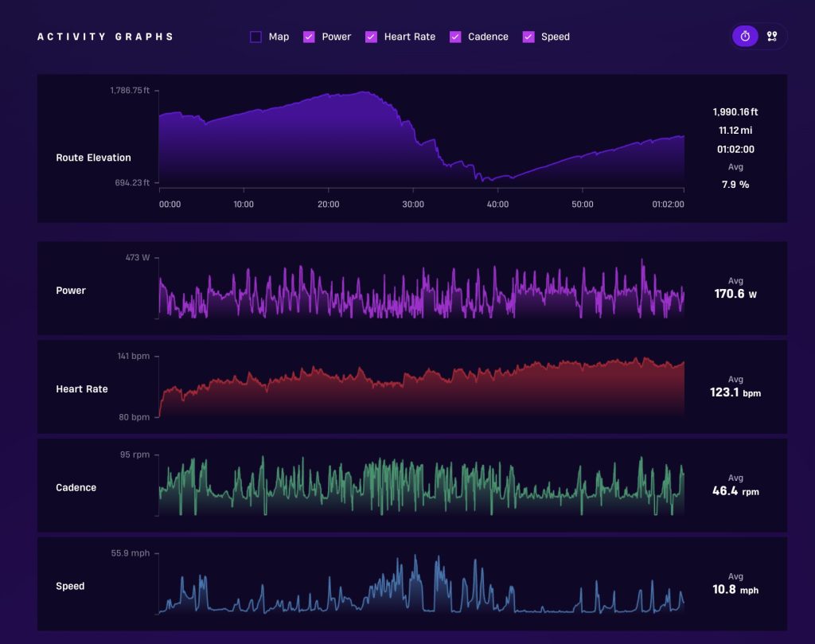Toggle off the Speed checkbox
Viewport: 815px width, 644px height.
pos(528,37)
